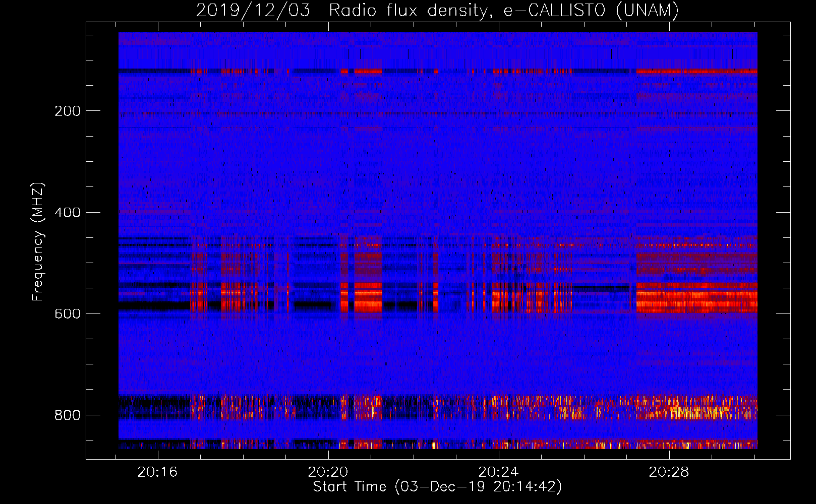Viewport: 816px width, 504px height.
Task: Select the 400 frequency tick label
Action: pyautogui.click(x=68, y=212)
